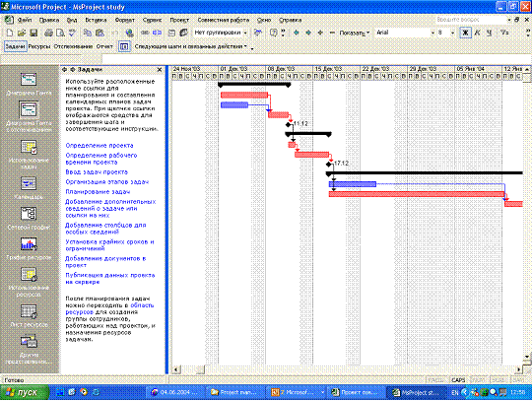Click 'Установка крайних сроков и ограничений' link
The width and height of the screenshot is (532, 401).
109,245
